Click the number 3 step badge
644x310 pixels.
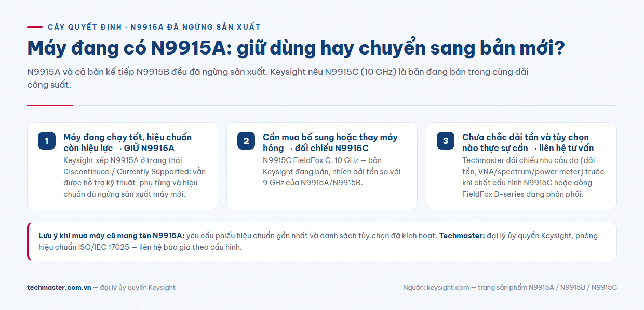pos(446,141)
